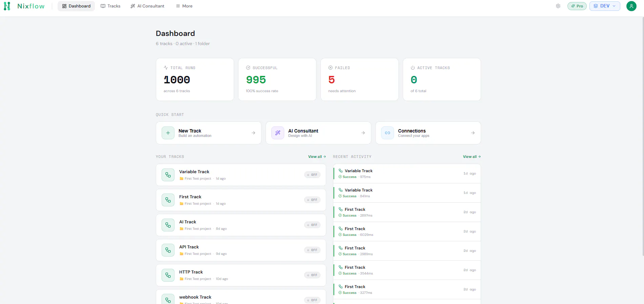This screenshot has height=304, width=644.
Task: Go to the Dashboard tab
Action: [76, 6]
